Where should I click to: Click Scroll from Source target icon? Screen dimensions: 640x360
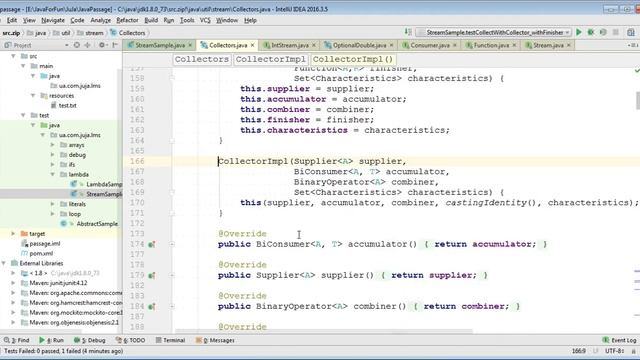[x=77, y=45]
